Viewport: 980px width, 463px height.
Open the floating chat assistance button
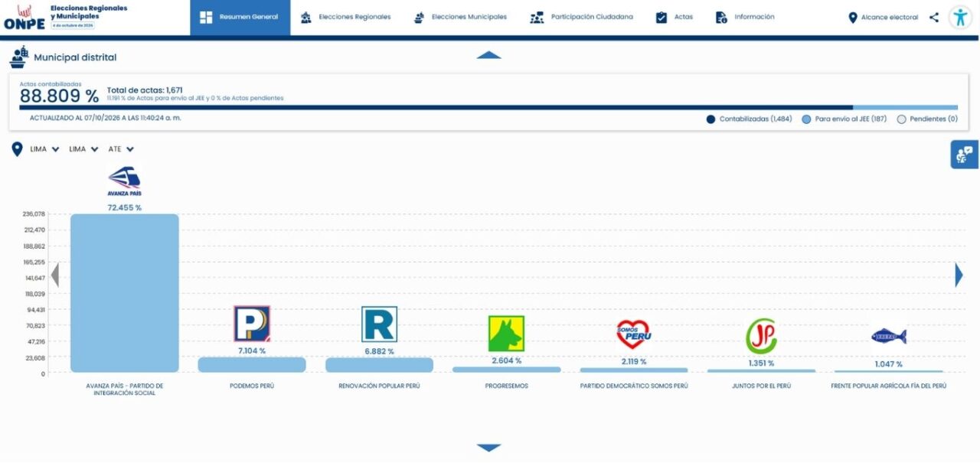click(965, 154)
